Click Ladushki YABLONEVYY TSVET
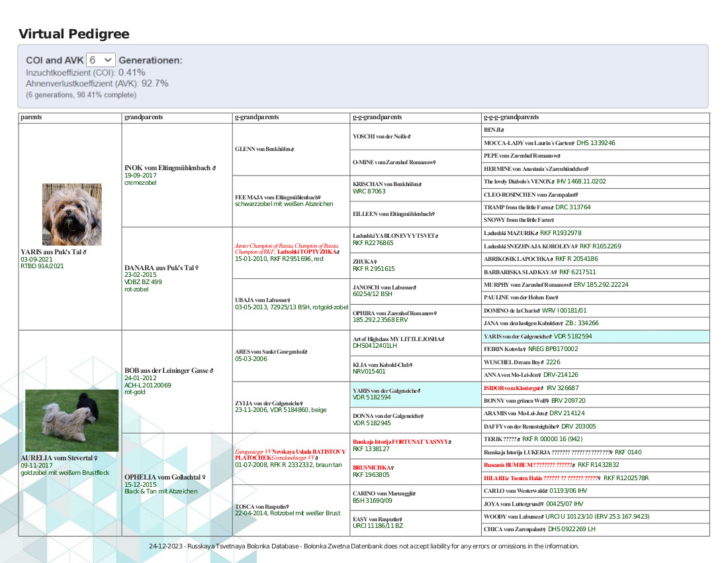 click(x=396, y=236)
